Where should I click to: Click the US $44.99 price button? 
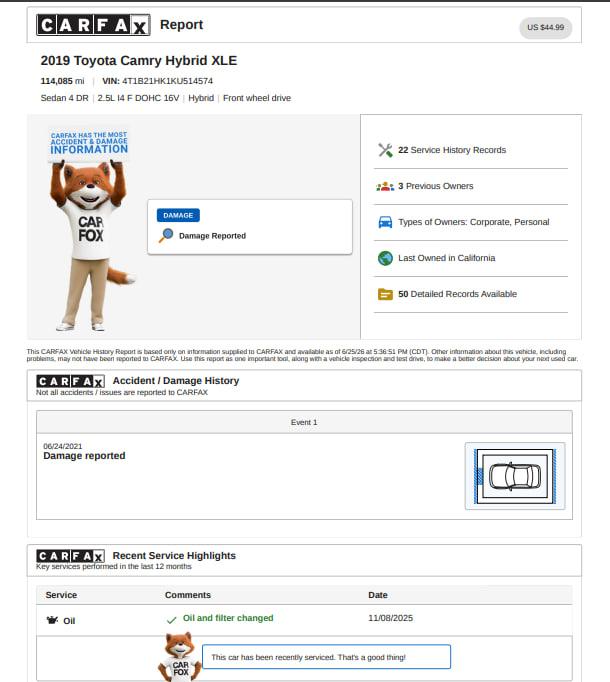click(x=546, y=27)
